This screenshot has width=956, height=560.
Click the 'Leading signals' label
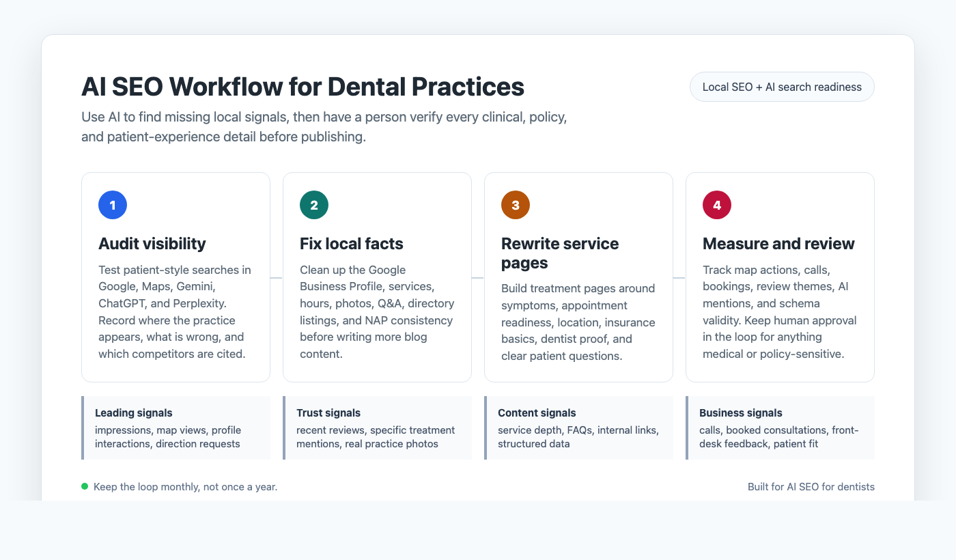click(134, 412)
